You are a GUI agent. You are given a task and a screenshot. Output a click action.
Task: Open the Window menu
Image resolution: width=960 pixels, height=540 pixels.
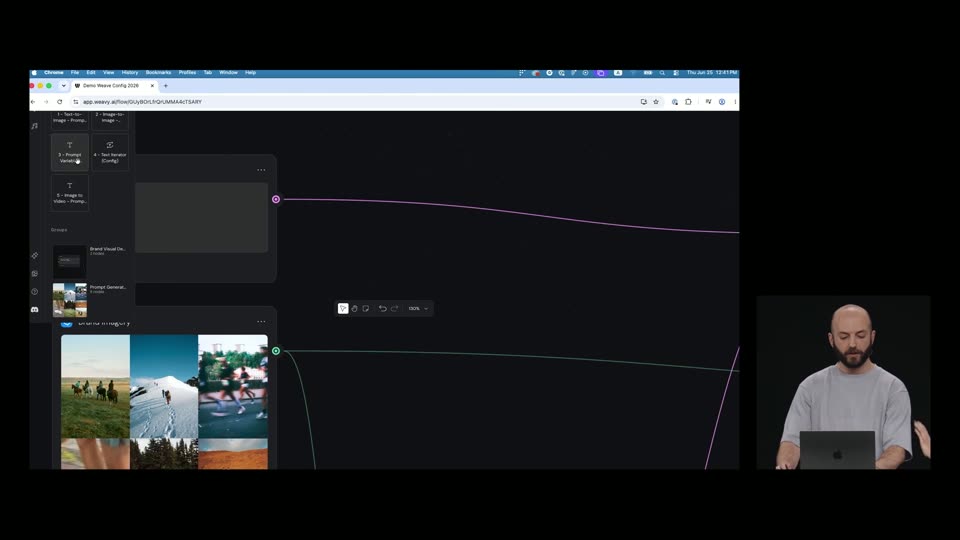coord(228,73)
